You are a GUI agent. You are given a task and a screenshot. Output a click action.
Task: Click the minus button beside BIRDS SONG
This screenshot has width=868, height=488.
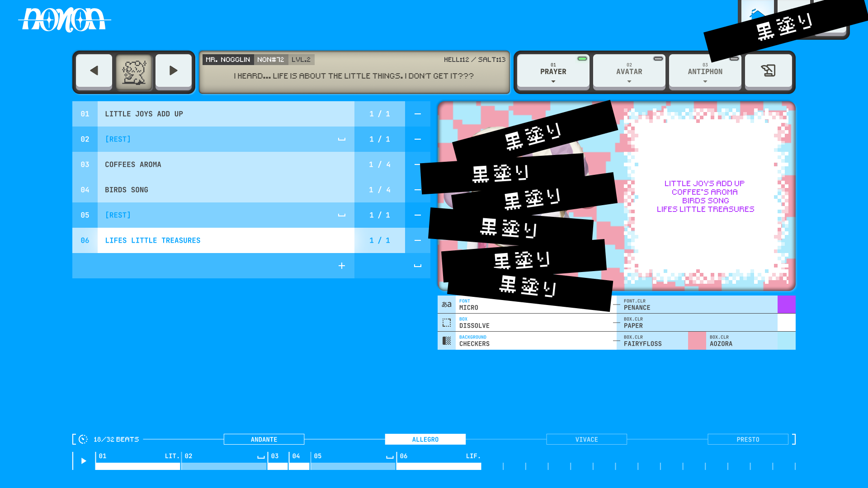pyautogui.click(x=417, y=189)
